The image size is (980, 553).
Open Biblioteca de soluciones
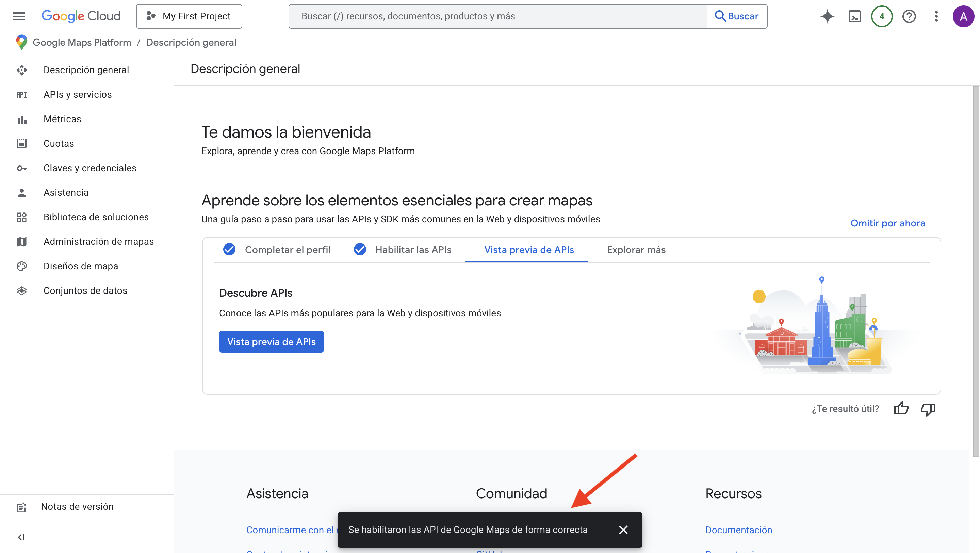96,217
